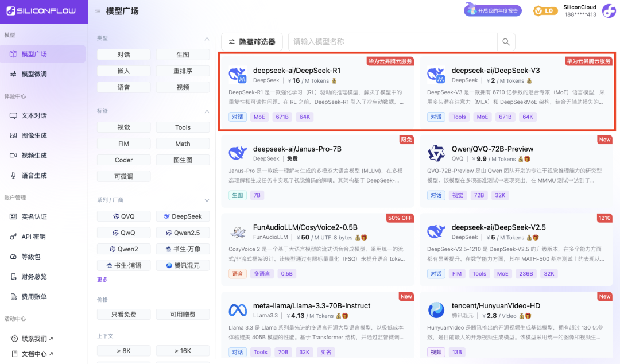Open the user avatar at top right

tap(609, 11)
